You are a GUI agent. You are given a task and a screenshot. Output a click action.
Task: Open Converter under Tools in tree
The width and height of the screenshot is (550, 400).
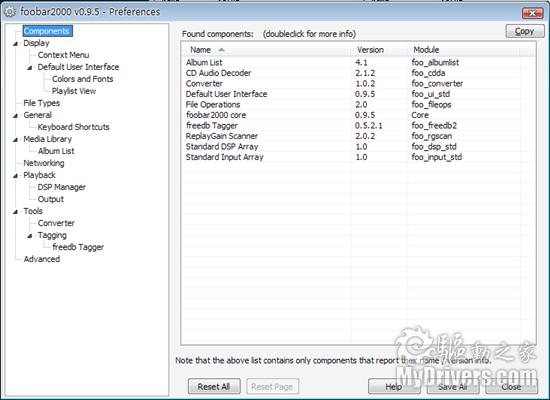56,223
